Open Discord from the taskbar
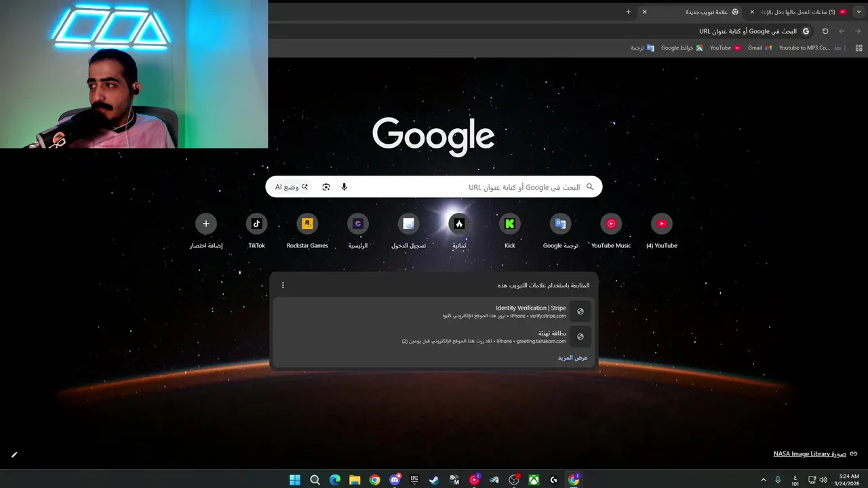Screen dimensions: 868x488 395,480
